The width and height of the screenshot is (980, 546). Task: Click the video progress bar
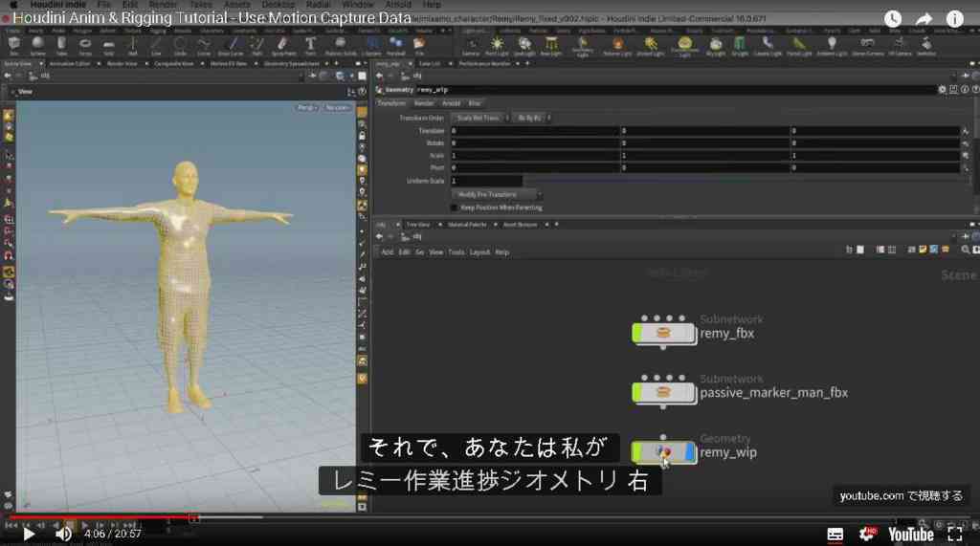[x=490, y=517]
